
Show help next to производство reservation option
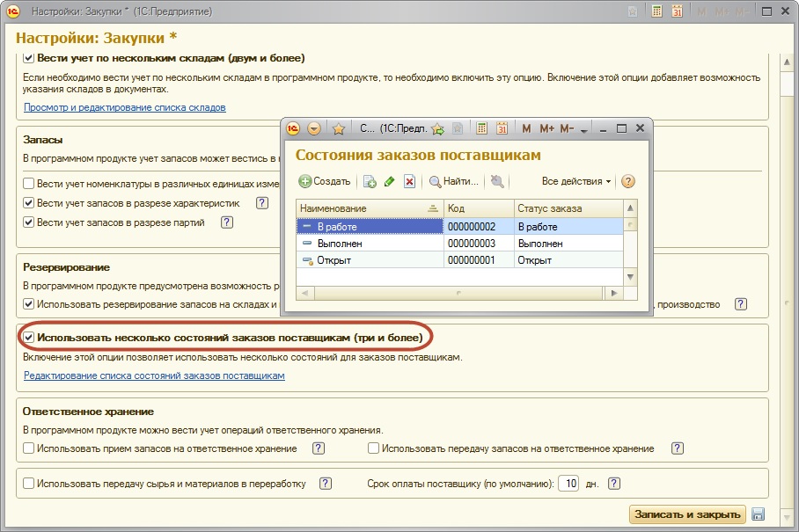click(x=741, y=304)
